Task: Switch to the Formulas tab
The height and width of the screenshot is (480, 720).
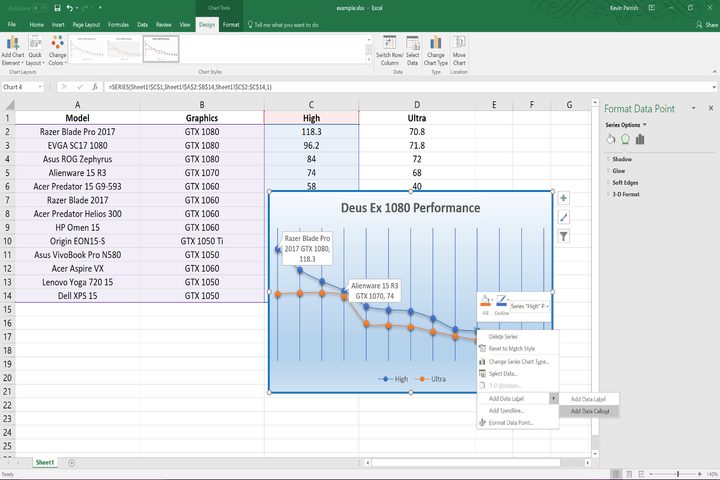Action: coord(118,25)
